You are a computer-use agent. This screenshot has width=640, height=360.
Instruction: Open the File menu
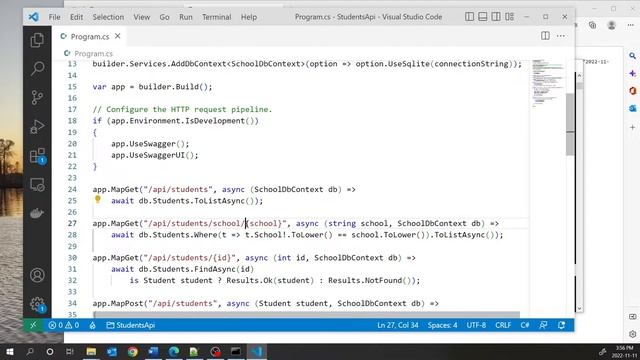pyautogui.click(x=54, y=17)
